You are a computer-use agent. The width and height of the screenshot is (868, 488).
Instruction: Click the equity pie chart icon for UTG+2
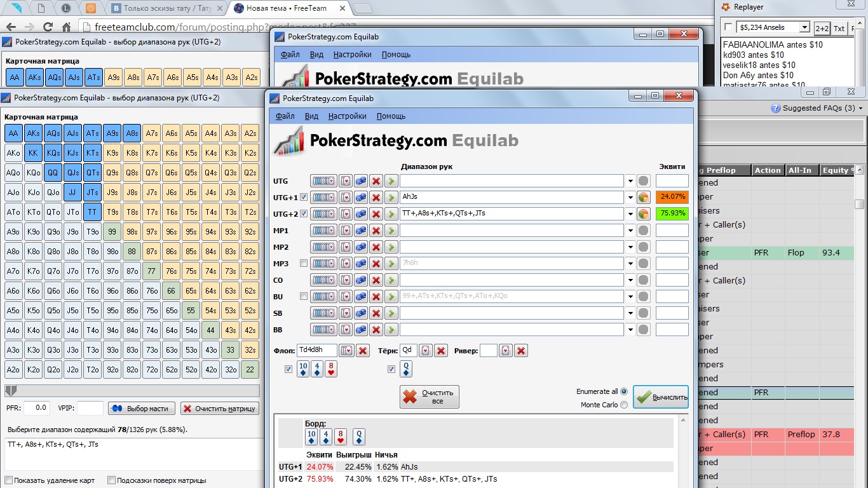tap(644, 214)
